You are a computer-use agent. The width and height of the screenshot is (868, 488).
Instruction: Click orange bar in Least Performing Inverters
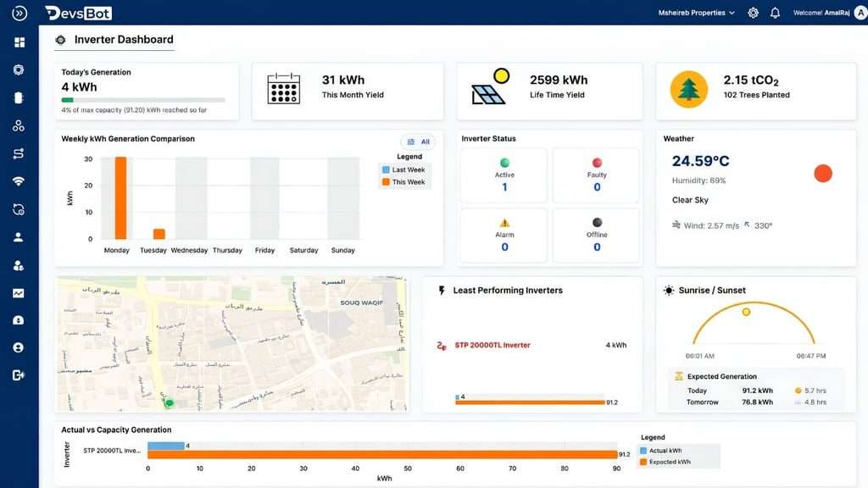(530, 402)
